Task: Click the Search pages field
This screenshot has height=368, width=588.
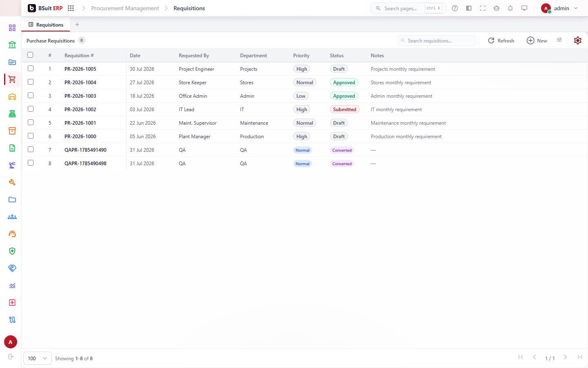Action: pos(408,8)
